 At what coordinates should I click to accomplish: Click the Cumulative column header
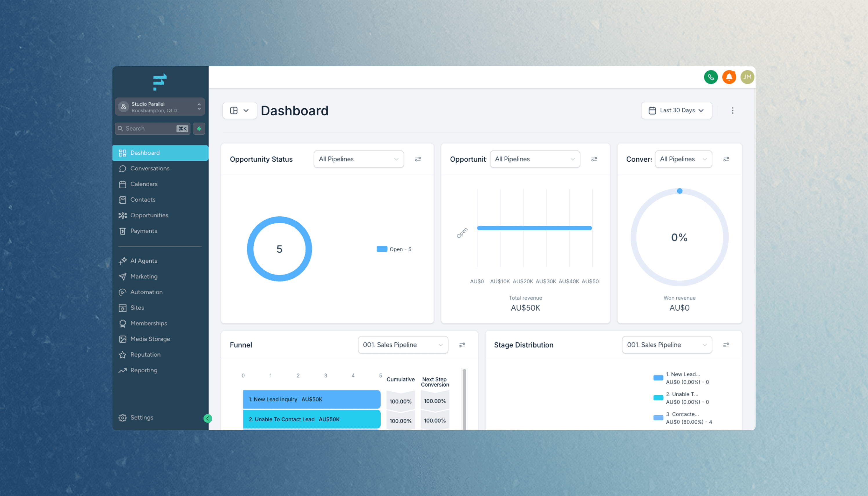(400, 380)
